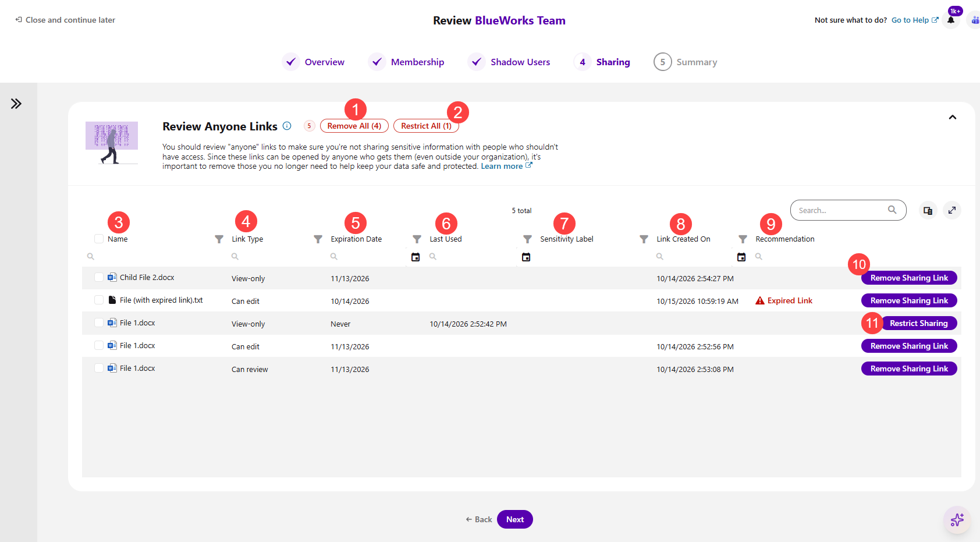Sort by the Recommendation column header
Image resolution: width=980 pixels, height=542 pixels.
pos(785,239)
